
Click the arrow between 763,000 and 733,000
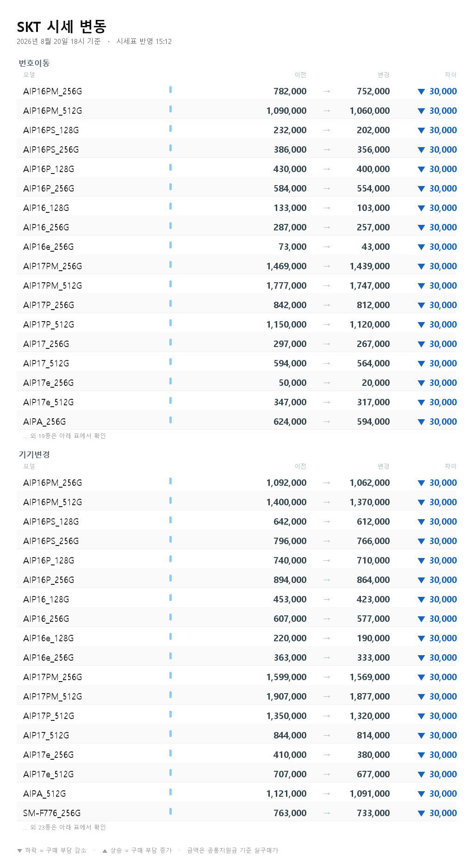coord(327,813)
